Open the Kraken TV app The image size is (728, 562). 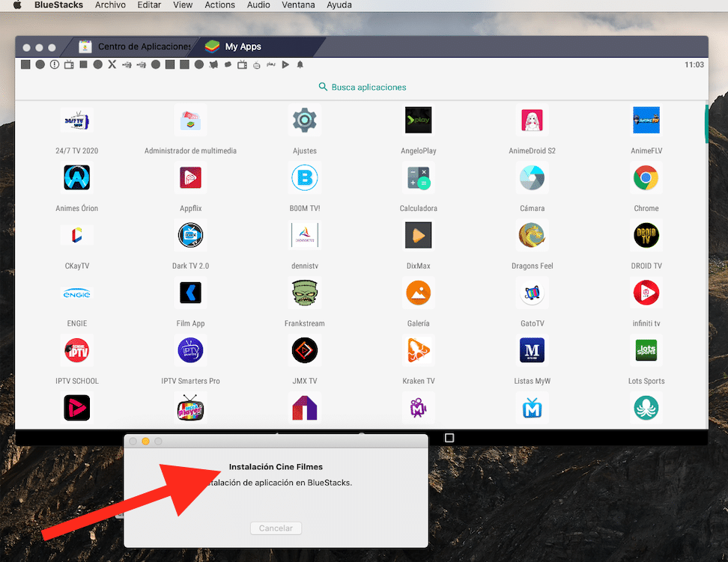pyautogui.click(x=418, y=350)
